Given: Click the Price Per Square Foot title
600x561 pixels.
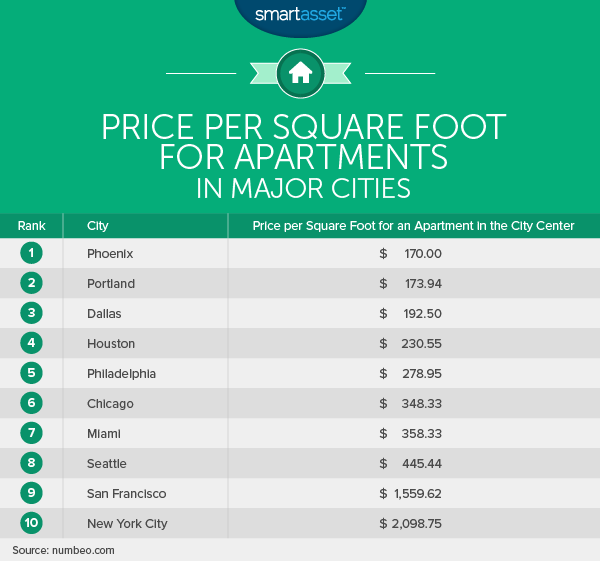Looking at the screenshot, I should (303, 127).
